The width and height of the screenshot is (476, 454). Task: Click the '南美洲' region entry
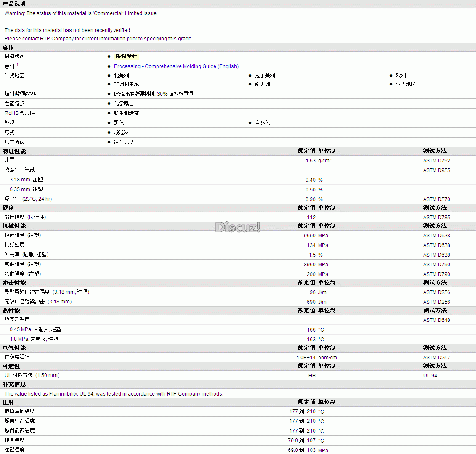pos(263,85)
